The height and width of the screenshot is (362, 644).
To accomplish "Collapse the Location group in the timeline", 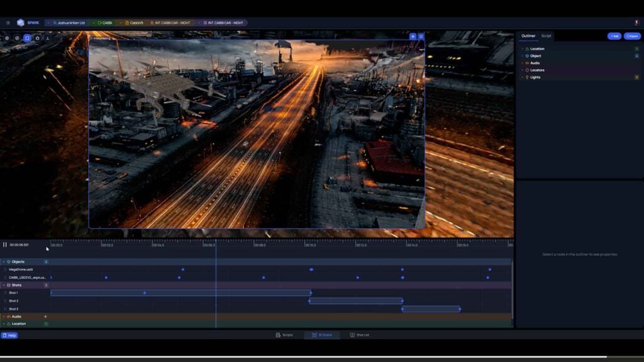I will (x=4, y=324).
